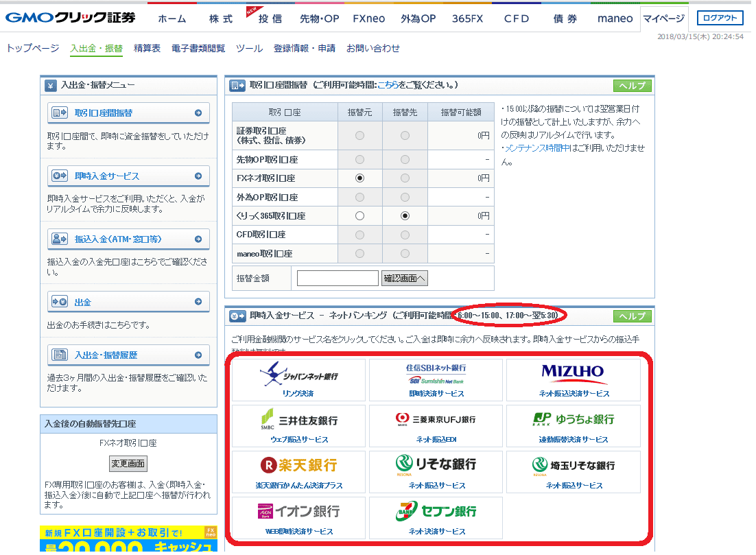Open the 投信 top navigation tab
Screen dimensions: 756x555
click(270, 19)
